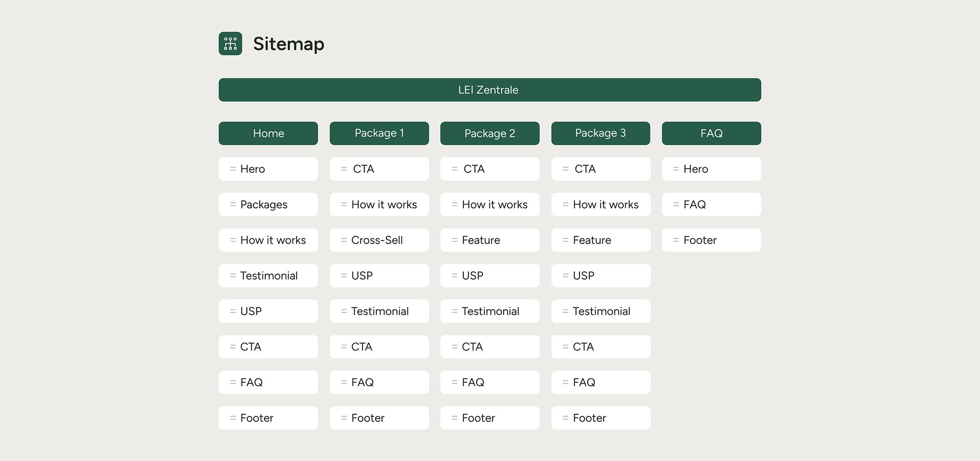The width and height of the screenshot is (980, 461).
Task: Select Footer block in Package 1
Action: tap(379, 418)
